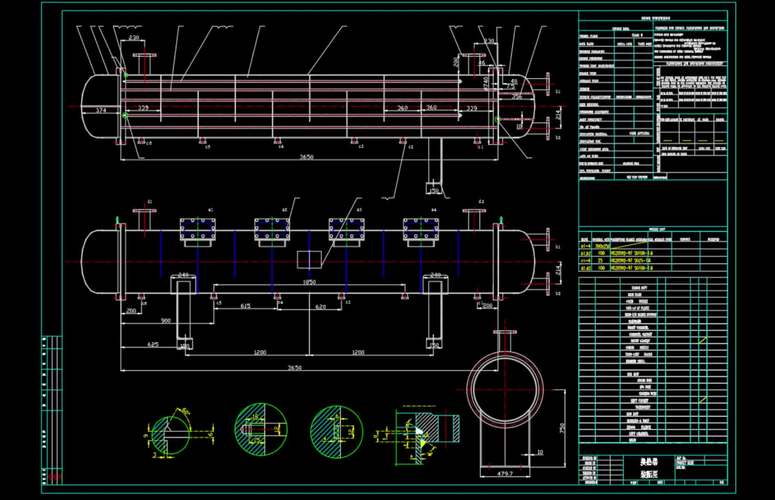The width and height of the screenshot is (775, 500).
Task: Click the left saddle support in lower view
Action: tap(184, 311)
